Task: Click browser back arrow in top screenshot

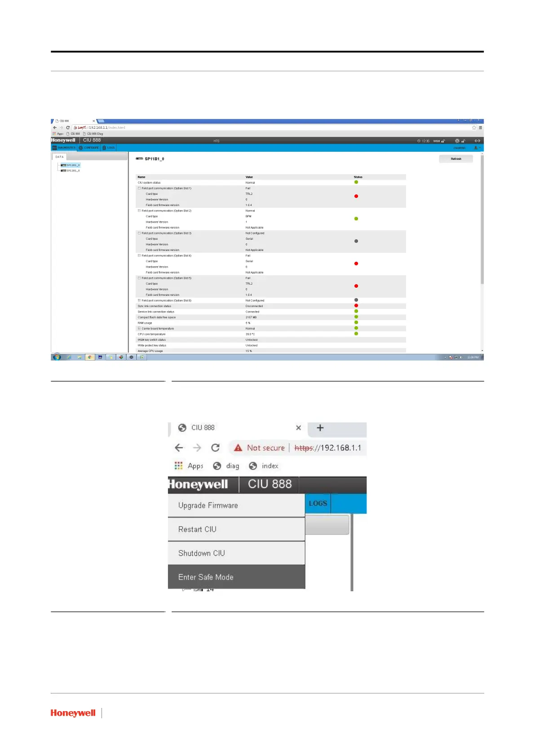Action: pos(55,127)
